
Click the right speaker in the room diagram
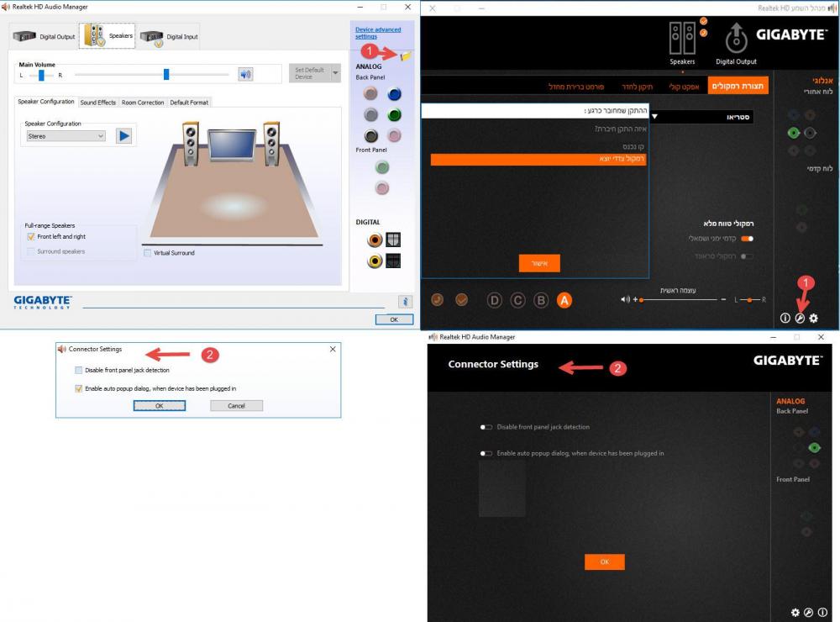(x=271, y=144)
